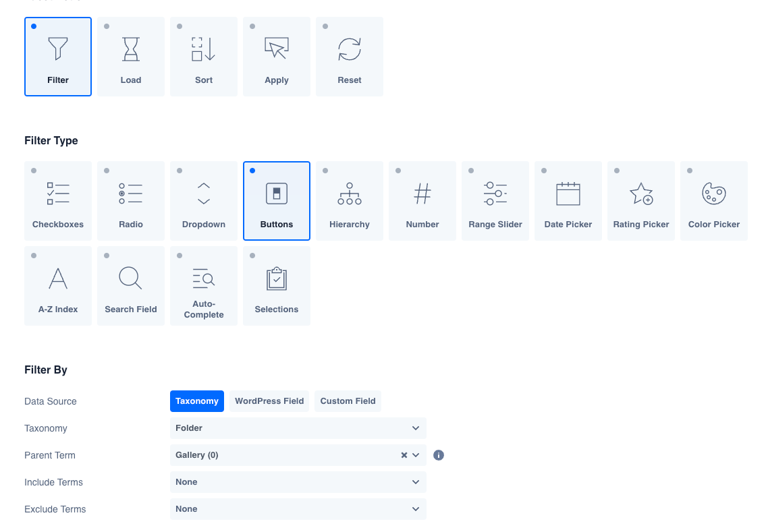Pick the Date Picker filter type

tap(568, 201)
